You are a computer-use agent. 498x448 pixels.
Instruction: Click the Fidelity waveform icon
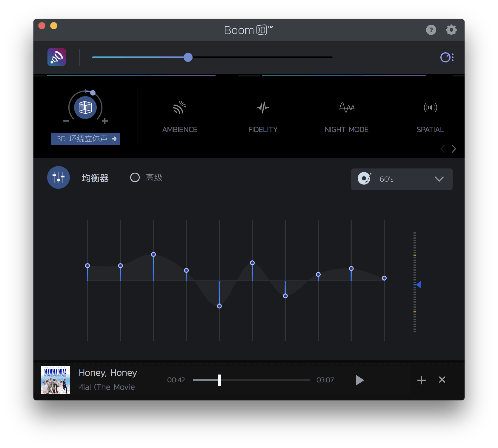pyautogui.click(x=263, y=108)
